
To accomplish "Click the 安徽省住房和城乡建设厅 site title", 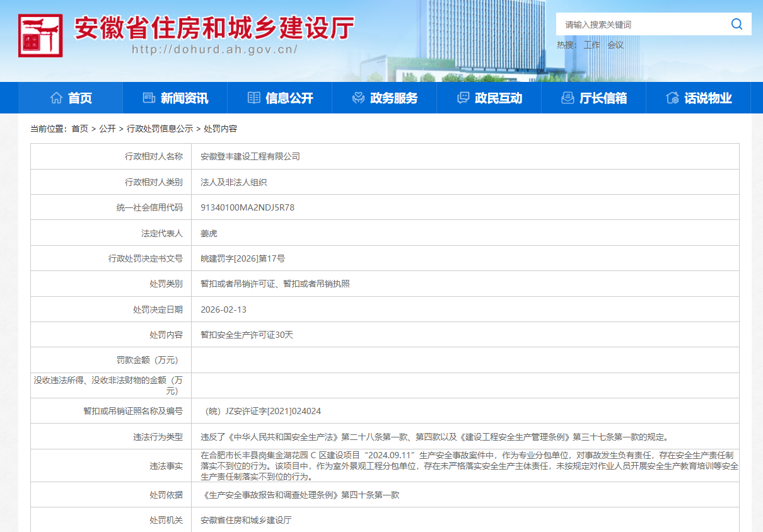I will click(x=214, y=28).
